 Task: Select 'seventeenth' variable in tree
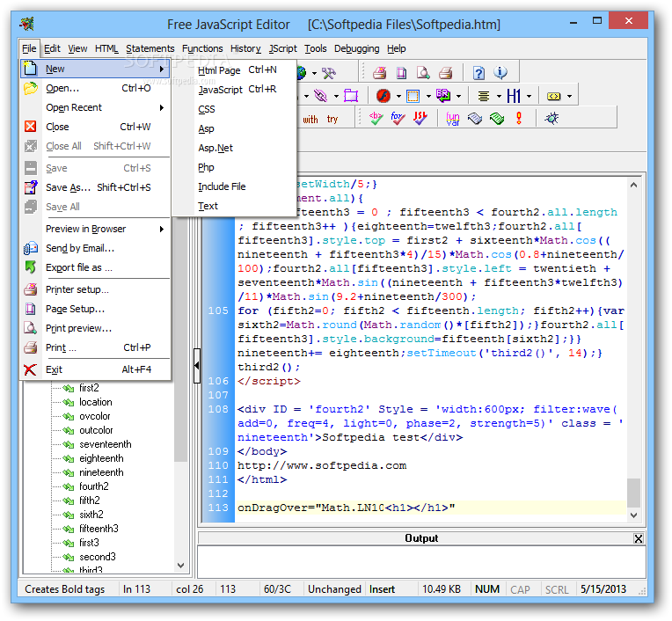[x=105, y=444]
